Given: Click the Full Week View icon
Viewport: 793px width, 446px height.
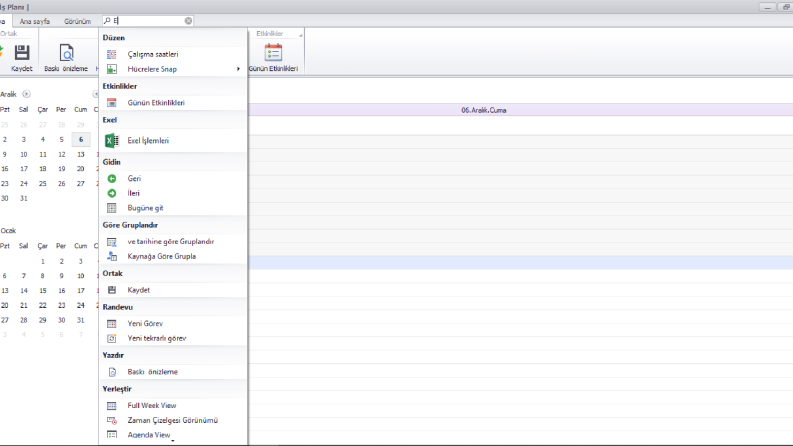Looking at the screenshot, I should pyautogui.click(x=112, y=406).
